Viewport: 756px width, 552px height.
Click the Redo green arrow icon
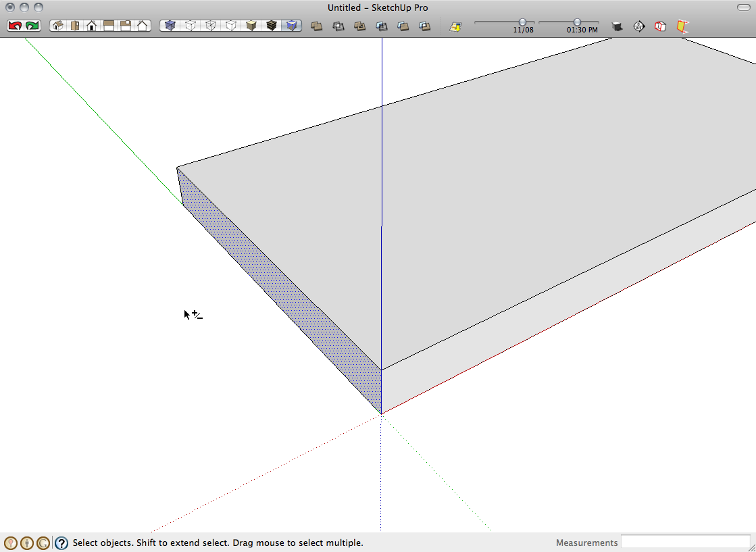[x=32, y=26]
